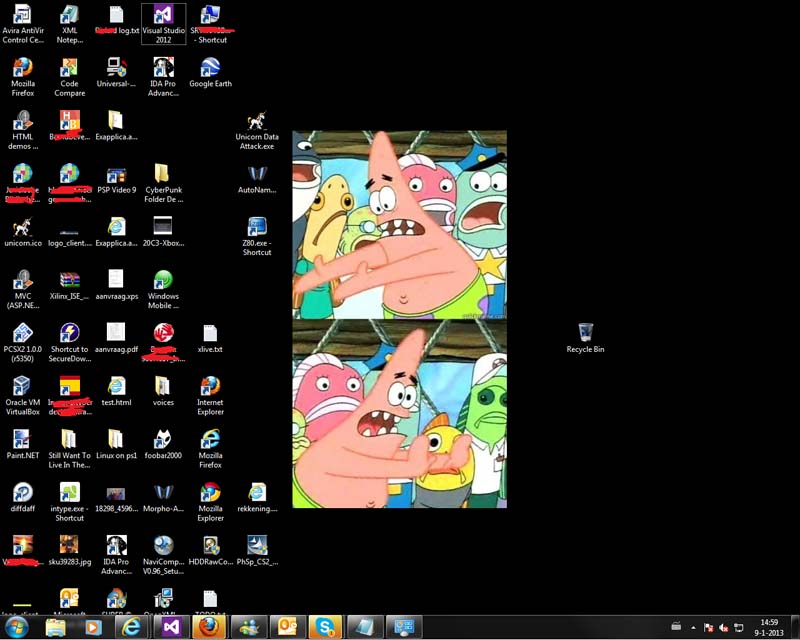The width and height of the screenshot is (800, 640).
Task: Open Action Center flag in tray
Action: [708, 628]
